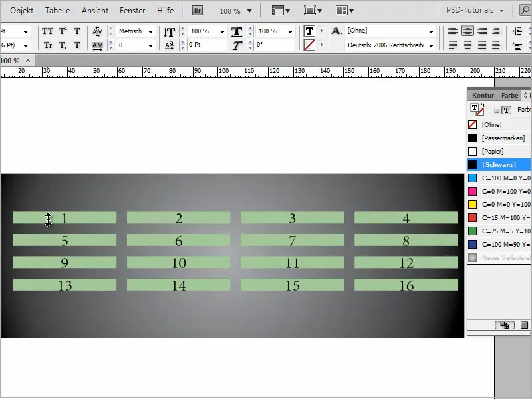Toggle Strikethrough formatting
This screenshot has width=532, height=399.
tap(77, 45)
